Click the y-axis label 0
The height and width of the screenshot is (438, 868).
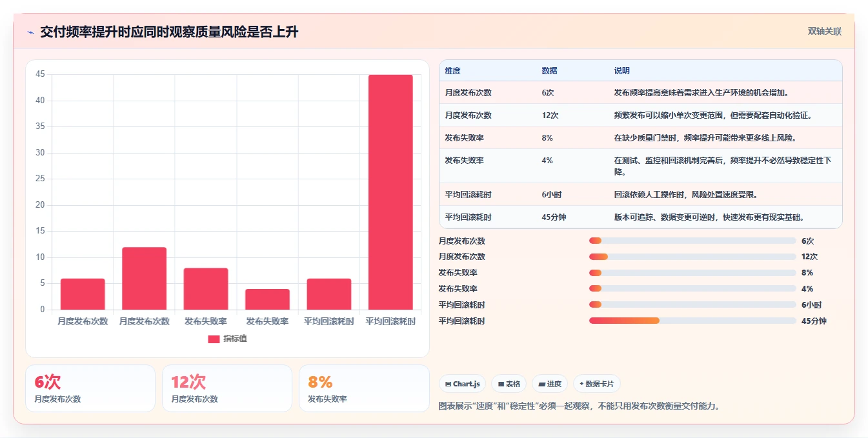[x=43, y=310]
